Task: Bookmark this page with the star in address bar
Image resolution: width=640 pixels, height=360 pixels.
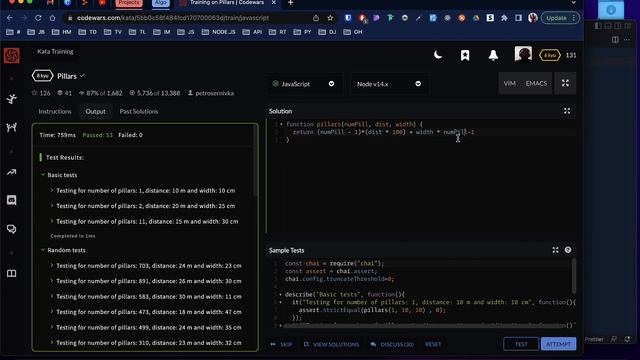Action: pos(330,18)
